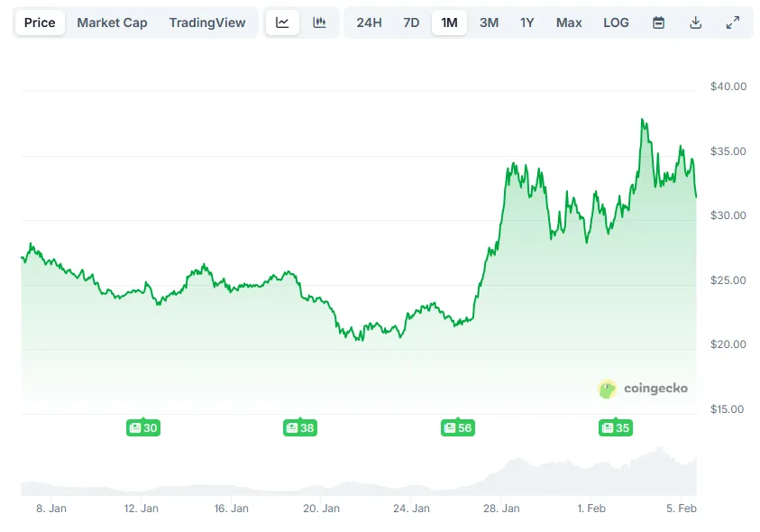
Task: Open the TradingView tab
Action: 207,23
